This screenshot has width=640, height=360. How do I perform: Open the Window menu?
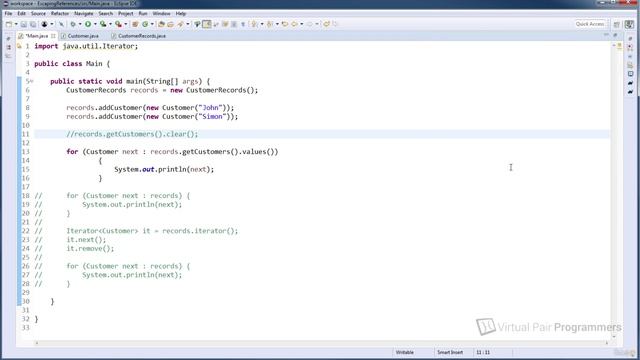click(161, 13)
